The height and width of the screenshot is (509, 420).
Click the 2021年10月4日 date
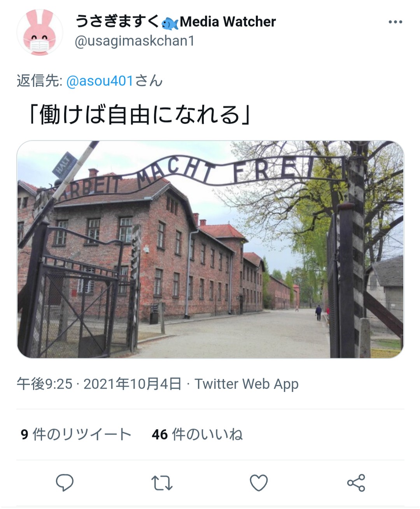point(133,384)
